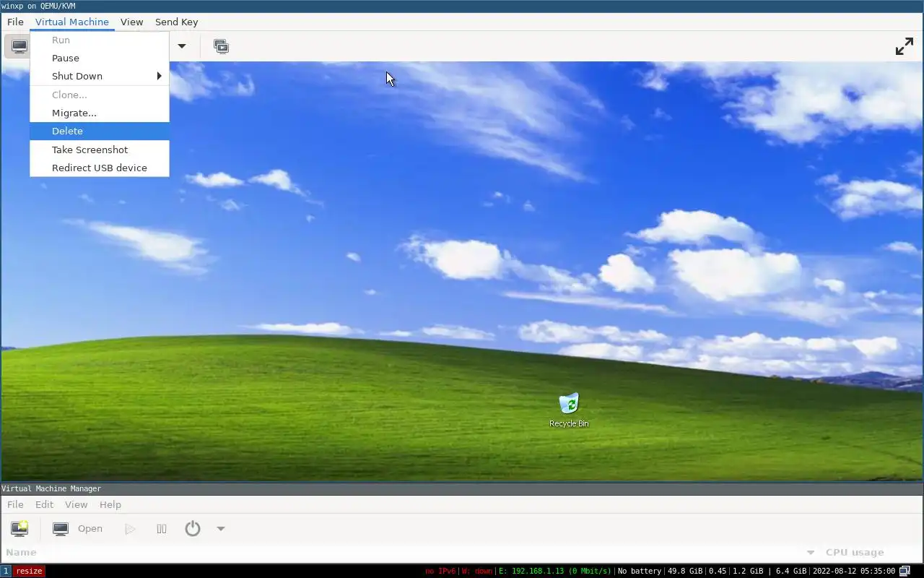Open the View menu in winxp window
The width and height of the screenshot is (924, 578).
pos(131,22)
